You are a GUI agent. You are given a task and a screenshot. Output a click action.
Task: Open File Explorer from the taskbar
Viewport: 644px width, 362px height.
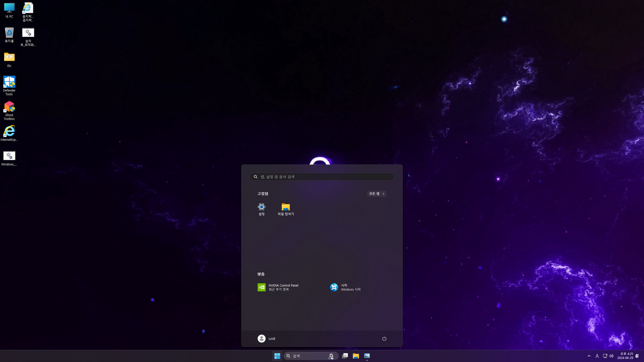tap(356, 356)
